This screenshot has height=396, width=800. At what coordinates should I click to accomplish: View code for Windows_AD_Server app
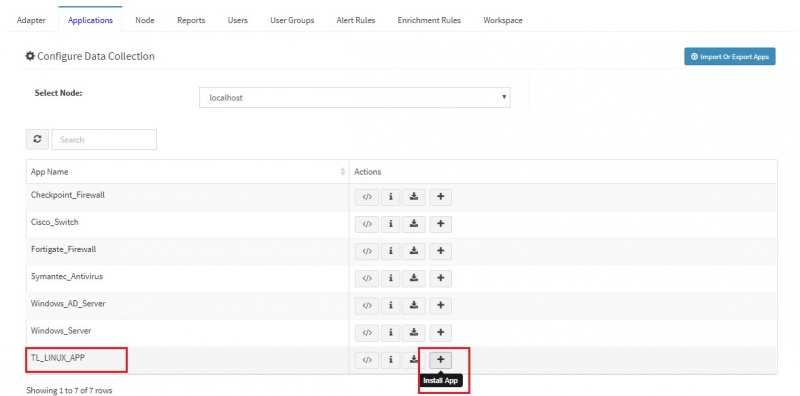click(367, 306)
